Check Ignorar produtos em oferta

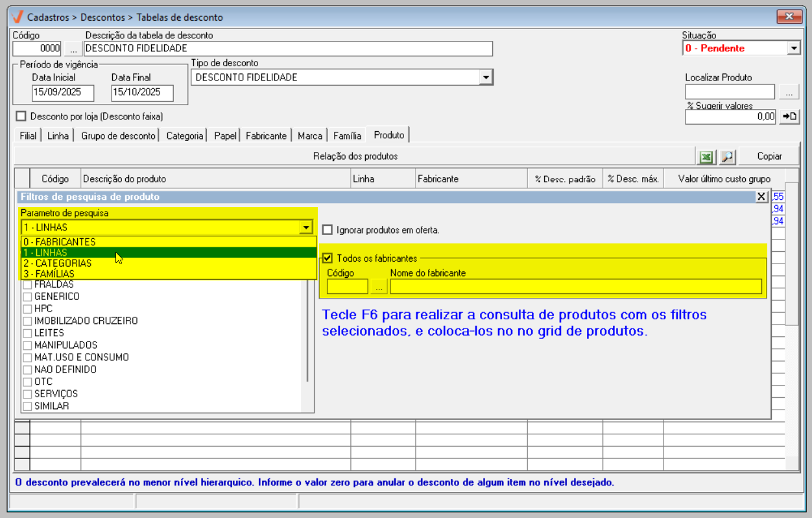(x=328, y=230)
